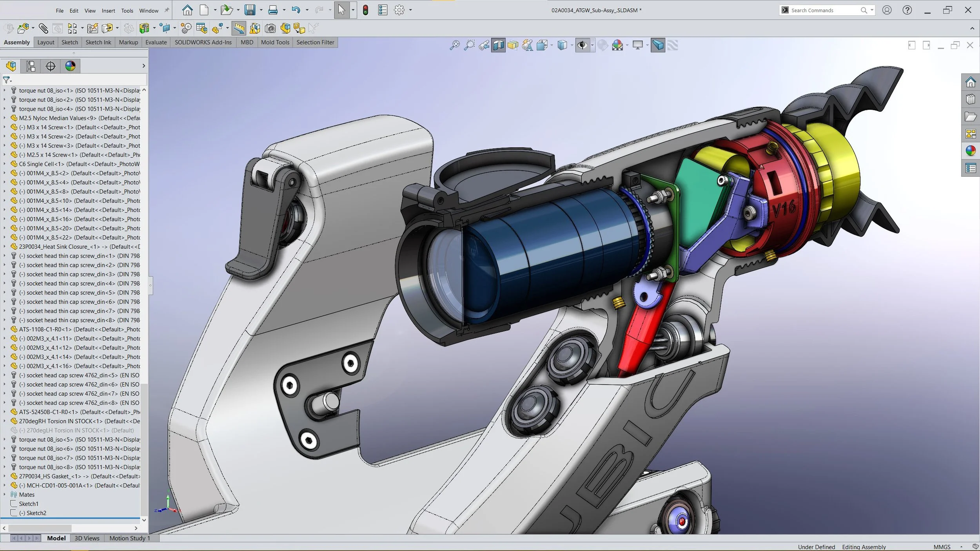Image resolution: width=980 pixels, height=551 pixels.
Task: Open the Insert menu
Action: coord(108,11)
